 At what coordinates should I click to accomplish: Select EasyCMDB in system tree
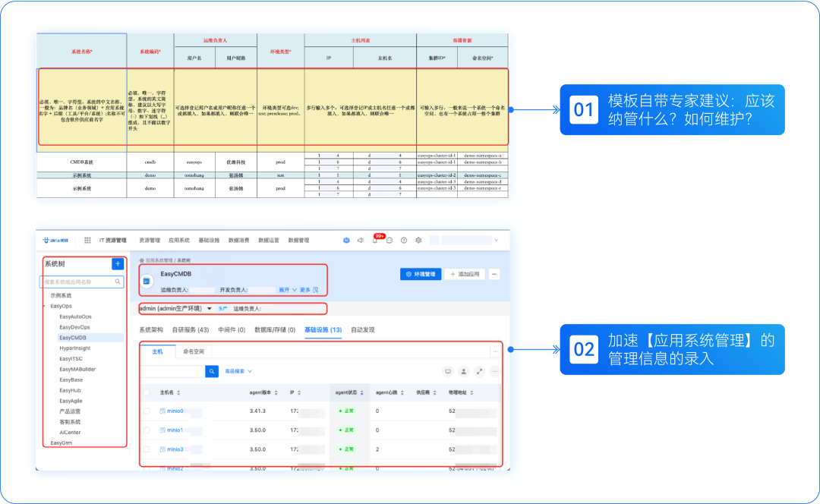90,338
